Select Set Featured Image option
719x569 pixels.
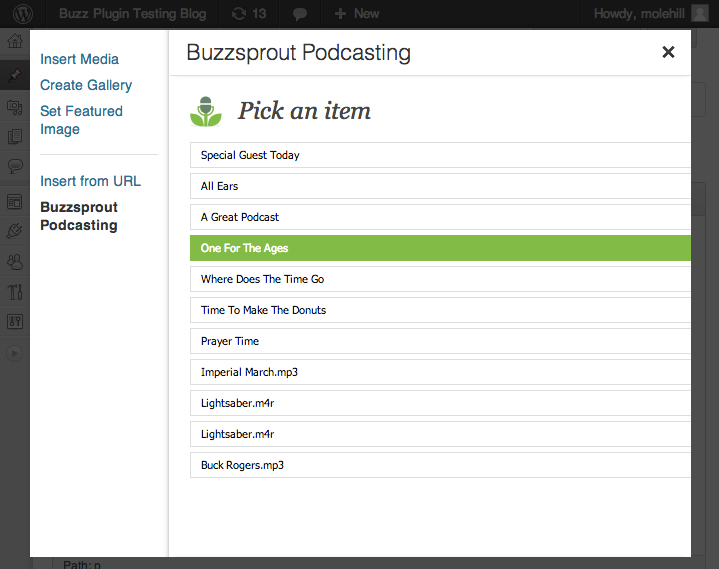81,120
